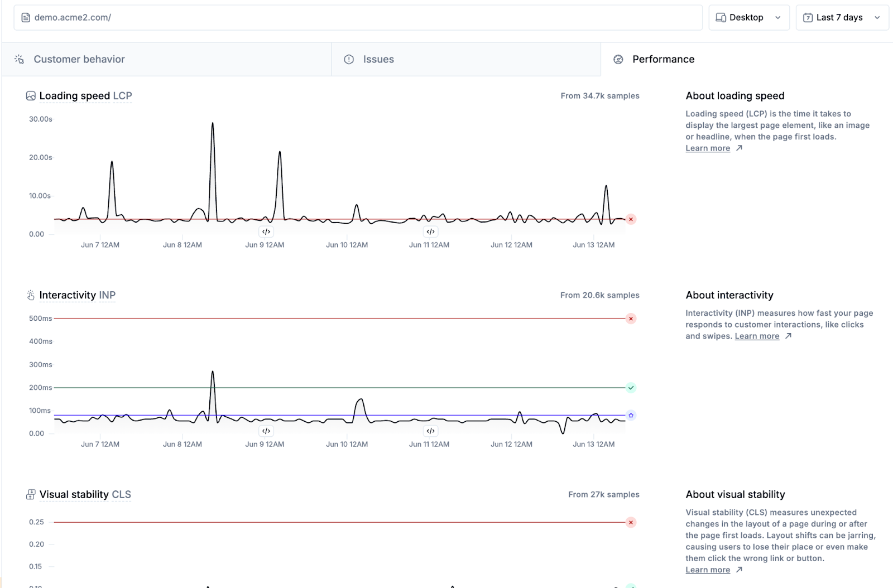893x588 pixels.
Task: Click the blue marker icon on INP chart
Action: (x=631, y=415)
